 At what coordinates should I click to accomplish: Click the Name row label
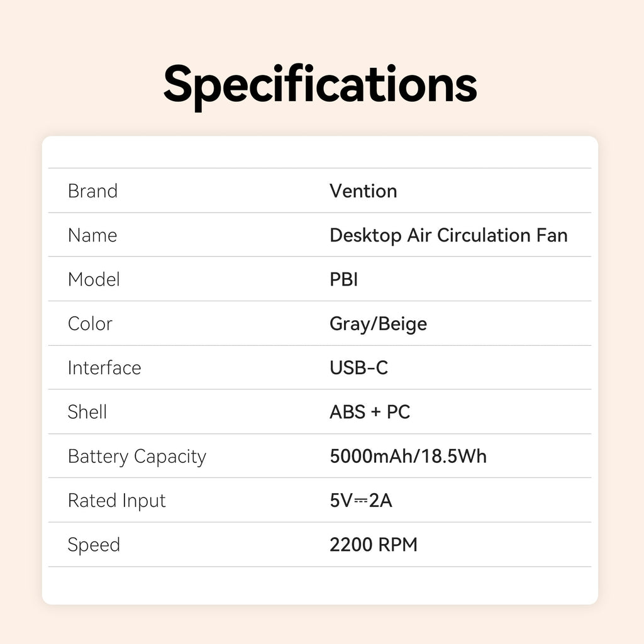pyautogui.click(x=92, y=235)
